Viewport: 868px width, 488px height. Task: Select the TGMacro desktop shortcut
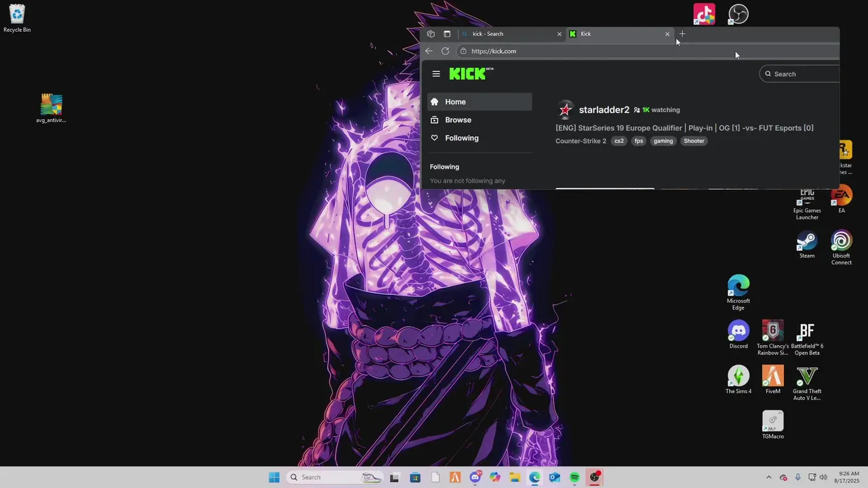click(x=772, y=425)
